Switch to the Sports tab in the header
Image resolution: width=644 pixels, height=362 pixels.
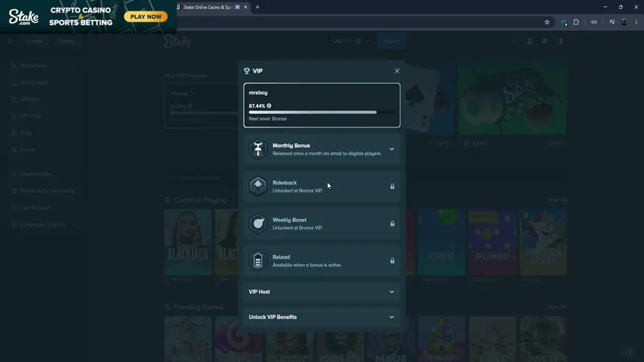pos(67,41)
